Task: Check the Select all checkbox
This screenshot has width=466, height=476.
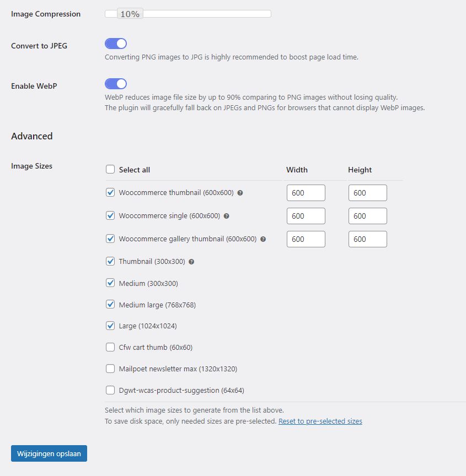Action: pos(110,169)
